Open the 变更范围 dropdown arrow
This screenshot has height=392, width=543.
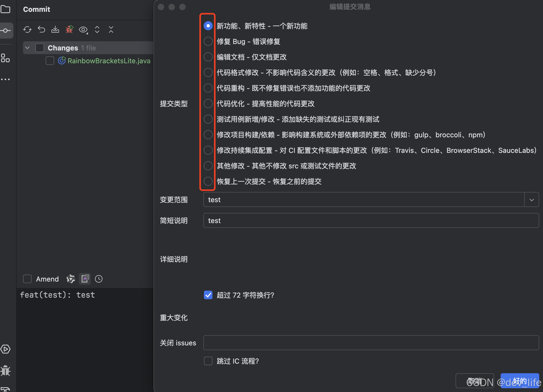(x=531, y=200)
